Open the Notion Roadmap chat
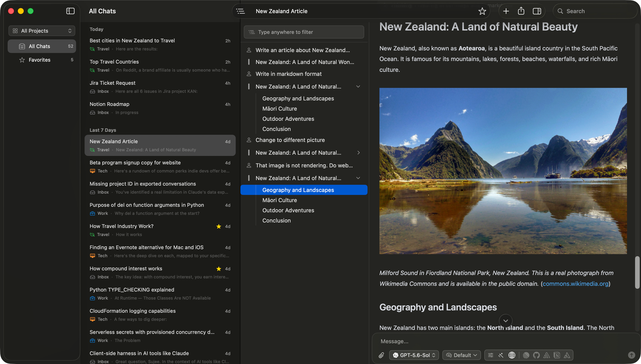Image resolution: width=641 pixels, height=364 pixels. 160,108
